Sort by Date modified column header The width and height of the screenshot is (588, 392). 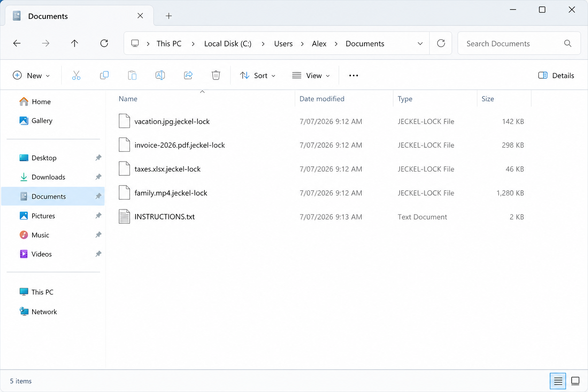coord(322,99)
